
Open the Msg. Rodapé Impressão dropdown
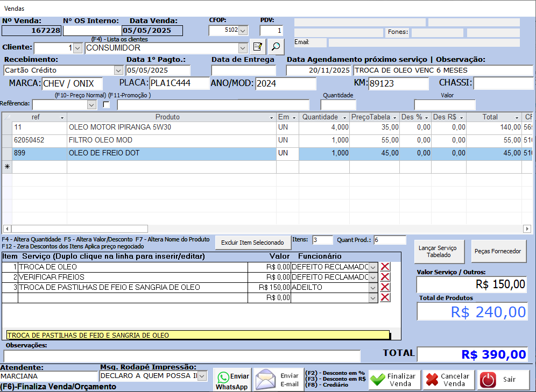pos(202,376)
